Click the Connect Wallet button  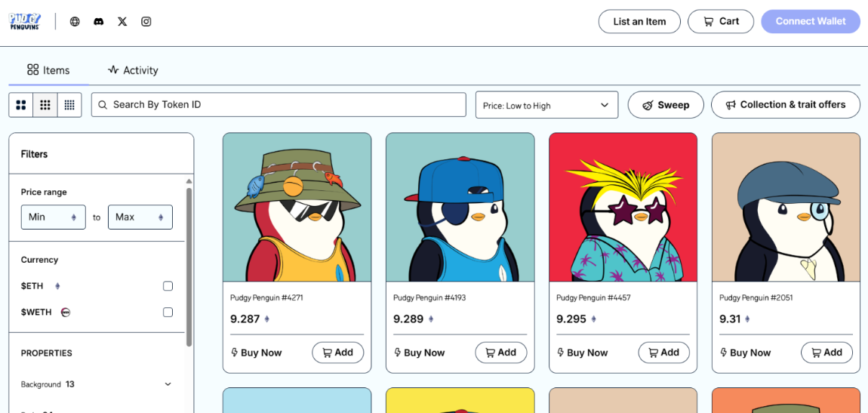[811, 22]
